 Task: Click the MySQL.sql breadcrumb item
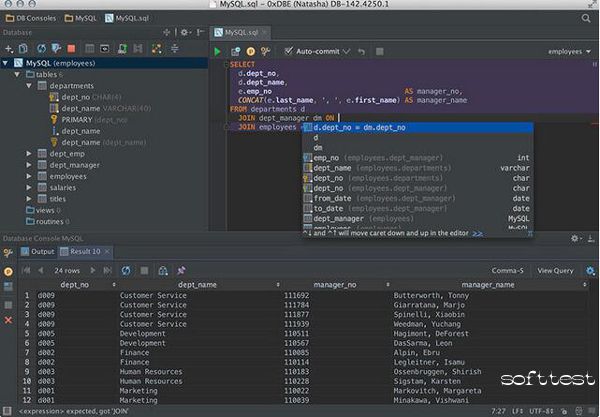tap(127, 18)
